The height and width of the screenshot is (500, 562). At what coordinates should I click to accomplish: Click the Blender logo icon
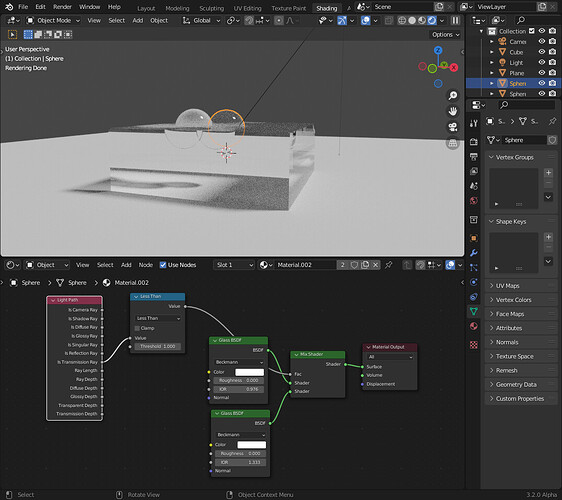coord(9,7)
